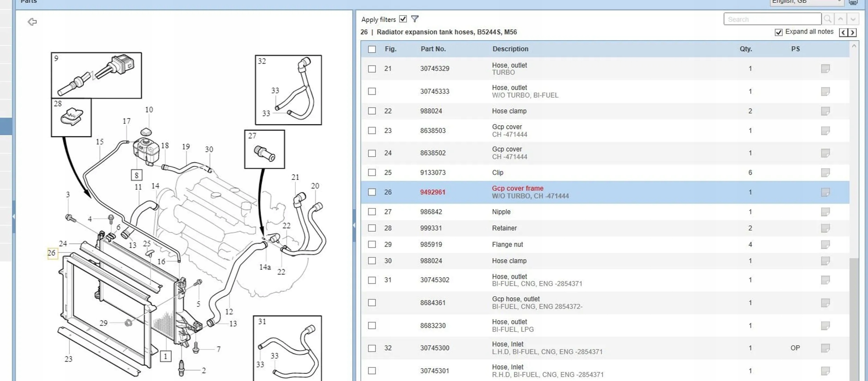
Task: Open note icon for Clip 9133073 row
Action: 825,172
